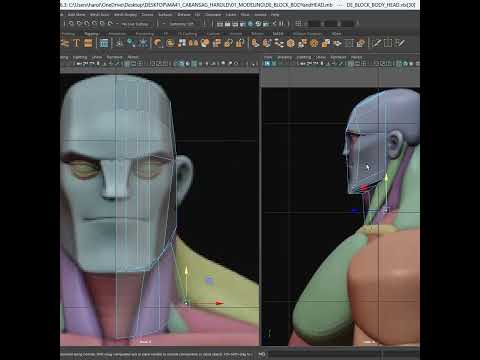Click the dotted grid icon in status line
This screenshot has width=480, height=360.
(298, 24)
